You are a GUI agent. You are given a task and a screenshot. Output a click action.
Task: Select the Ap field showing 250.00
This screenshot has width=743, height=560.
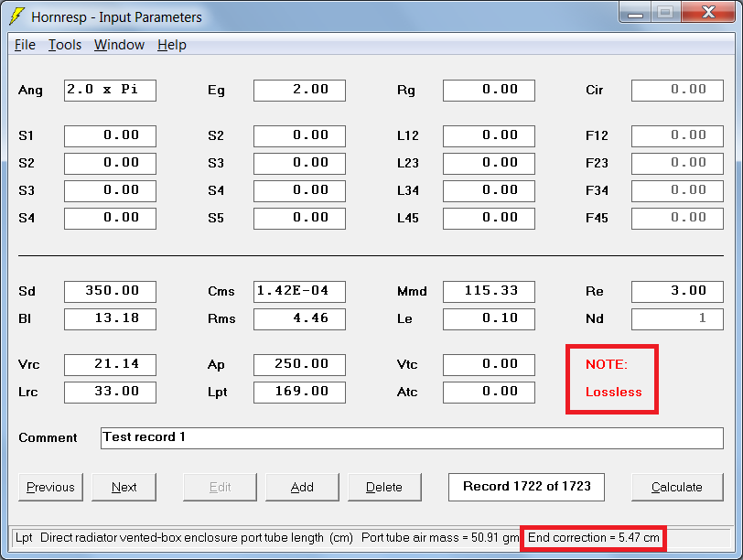click(x=299, y=365)
